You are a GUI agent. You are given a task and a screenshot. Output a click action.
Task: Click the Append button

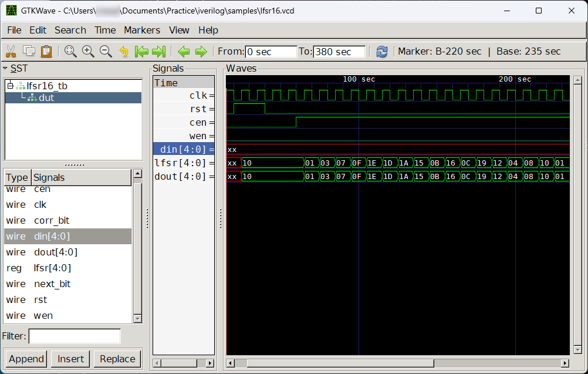pos(26,359)
